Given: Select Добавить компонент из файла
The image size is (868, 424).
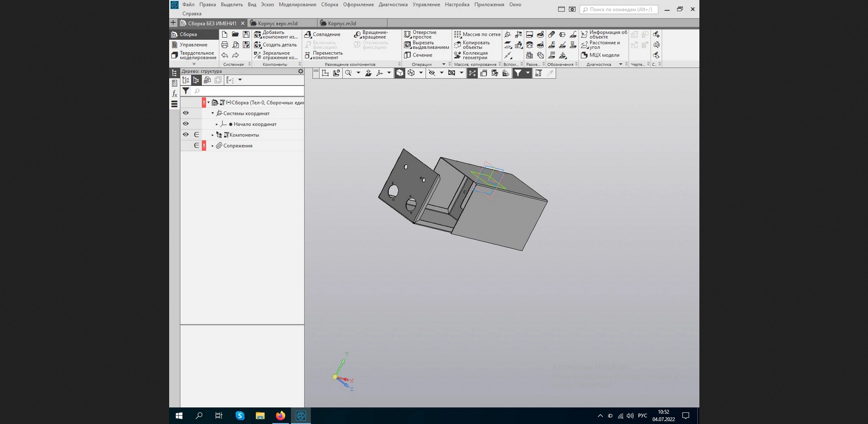Looking at the screenshot, I should pyautogui.click(x=276, y=34).
